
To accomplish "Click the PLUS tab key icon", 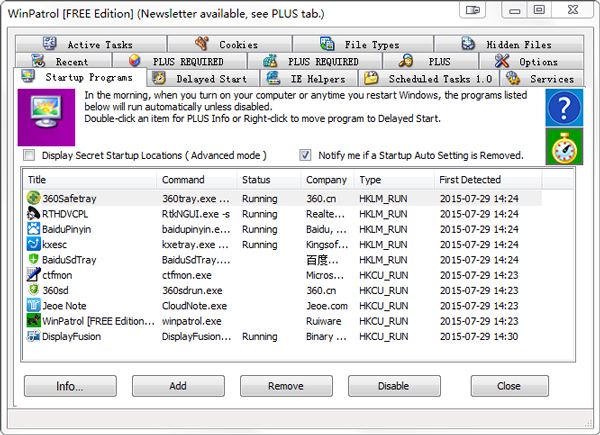I will click(x=406, y=61).
